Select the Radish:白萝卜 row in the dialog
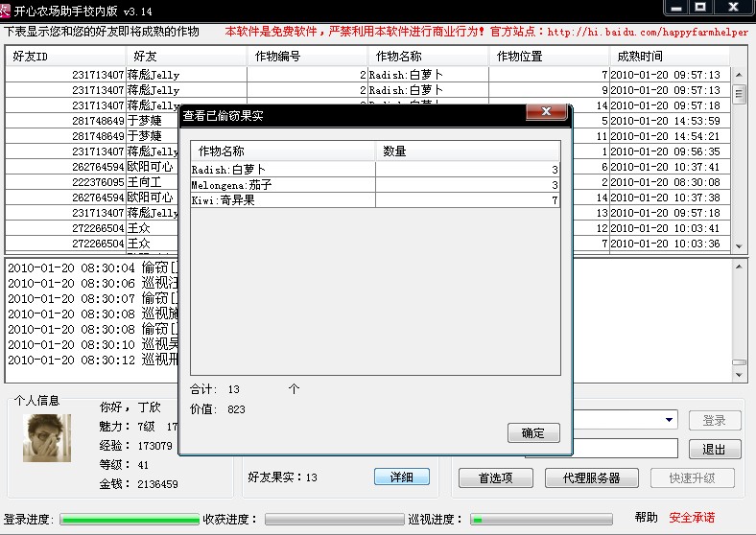This screenshot has height=535, width=756. [283, 170]
